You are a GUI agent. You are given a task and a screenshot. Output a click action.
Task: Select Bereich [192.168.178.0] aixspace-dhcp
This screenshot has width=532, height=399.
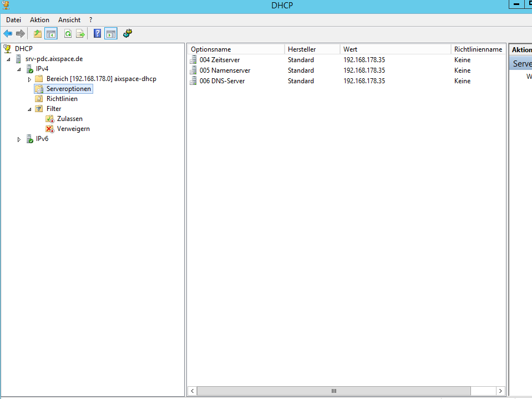click(102, 79)
